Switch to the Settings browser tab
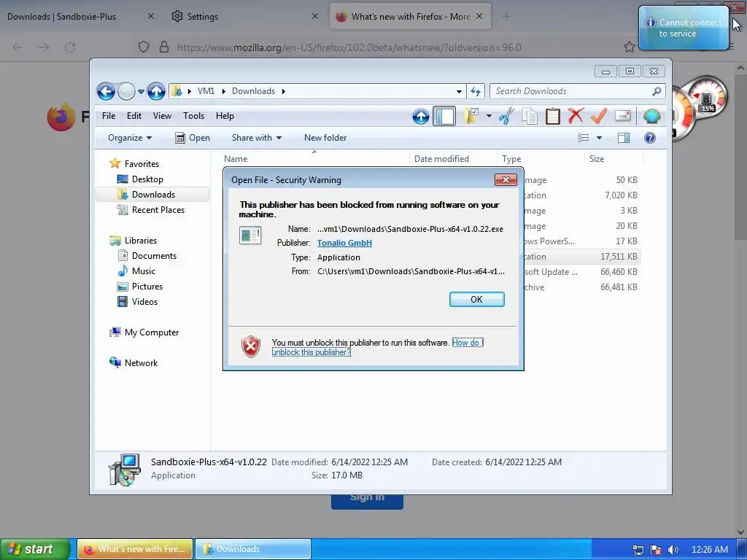747x560 pixels. (x=243, y=17)
